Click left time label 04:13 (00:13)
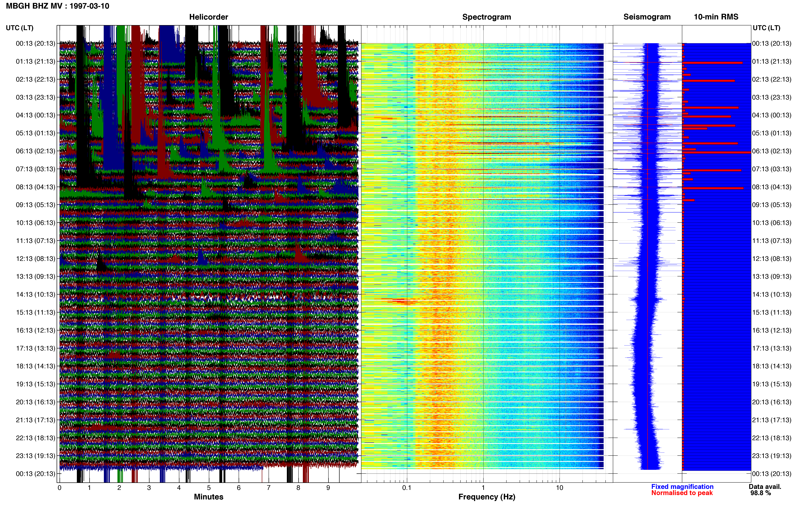 click(x=36, y=115)
